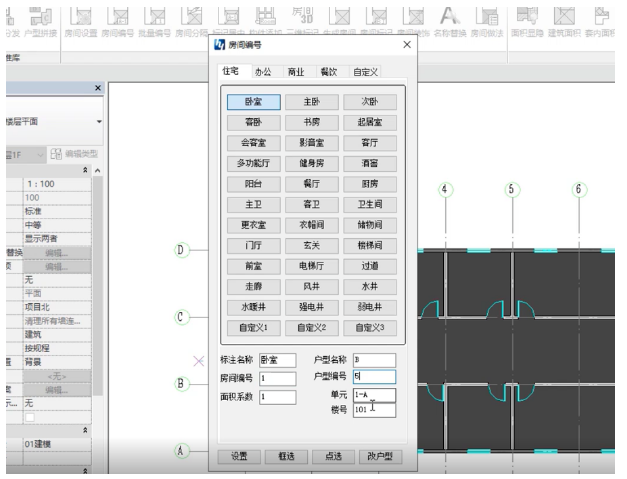Click the 房间编号 dialog title icon
The height and width of the screenshot is (479, 627).
(x=220, y=45)
